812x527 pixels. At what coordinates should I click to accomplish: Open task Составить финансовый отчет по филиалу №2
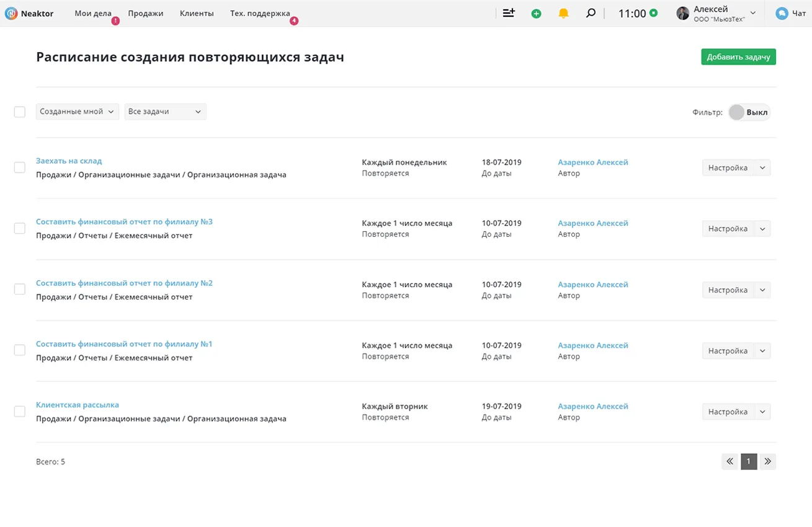pyautogui.click(x=124, y=283)
